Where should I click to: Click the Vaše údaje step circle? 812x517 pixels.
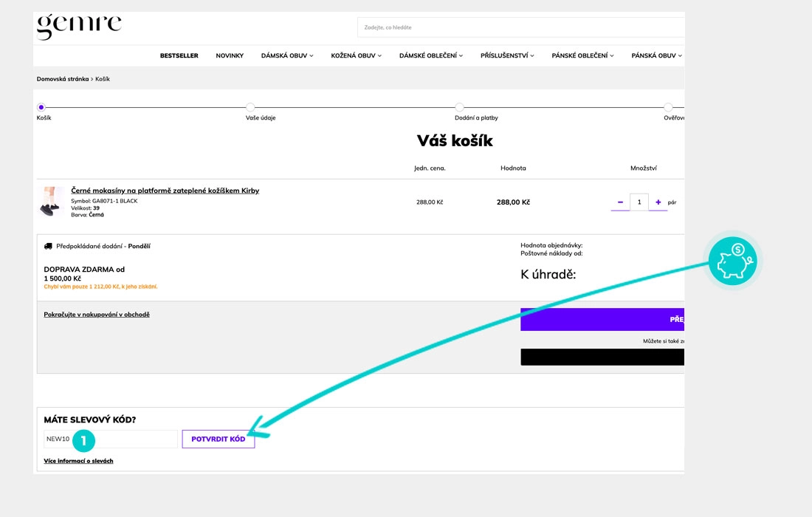pos(251,106)
